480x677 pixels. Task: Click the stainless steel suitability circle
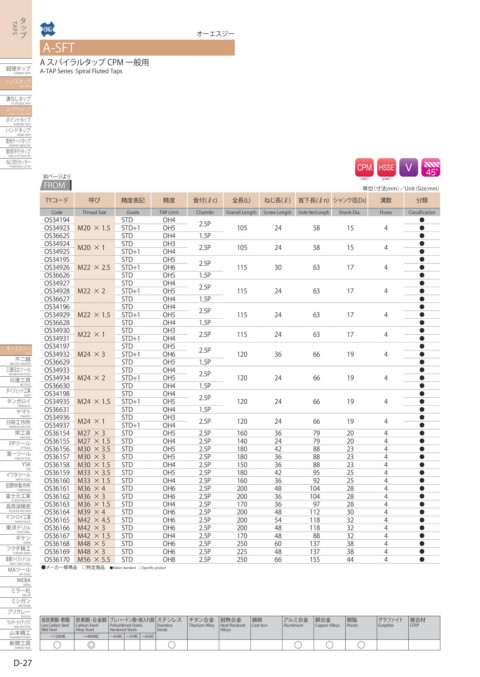[171, 645]
